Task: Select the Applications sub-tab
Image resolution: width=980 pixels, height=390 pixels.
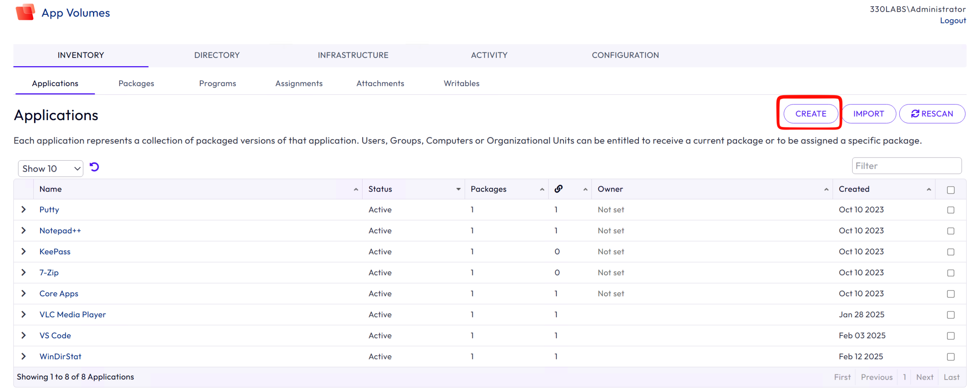Action: click(x=55, y=83)
